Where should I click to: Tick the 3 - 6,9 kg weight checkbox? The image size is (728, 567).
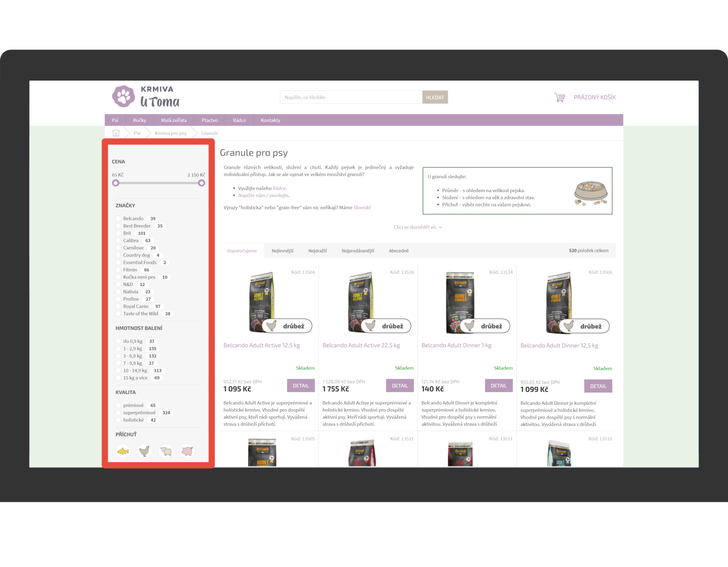tap(118, 356)
